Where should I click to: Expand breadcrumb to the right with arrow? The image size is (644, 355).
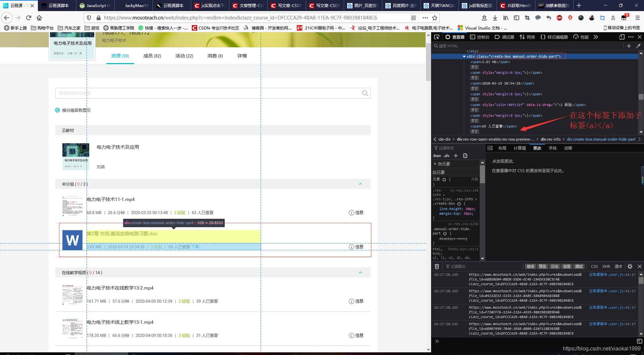pos(639,139)
